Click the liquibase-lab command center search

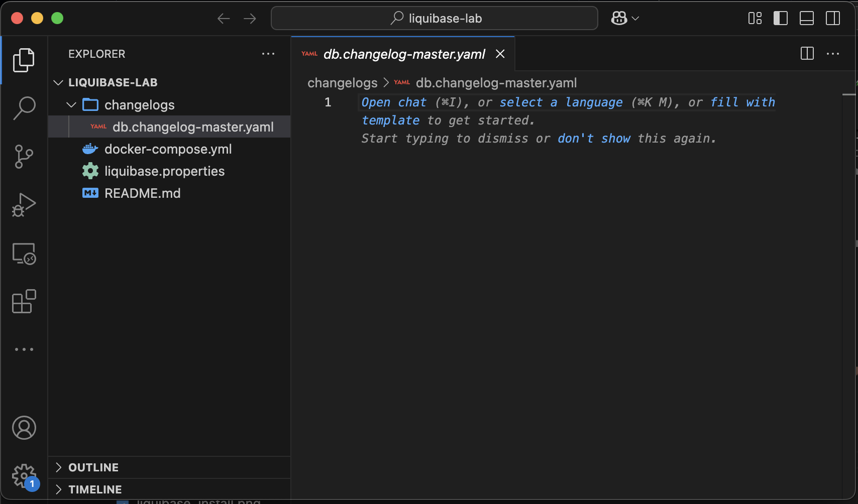(x=435, y=19)
